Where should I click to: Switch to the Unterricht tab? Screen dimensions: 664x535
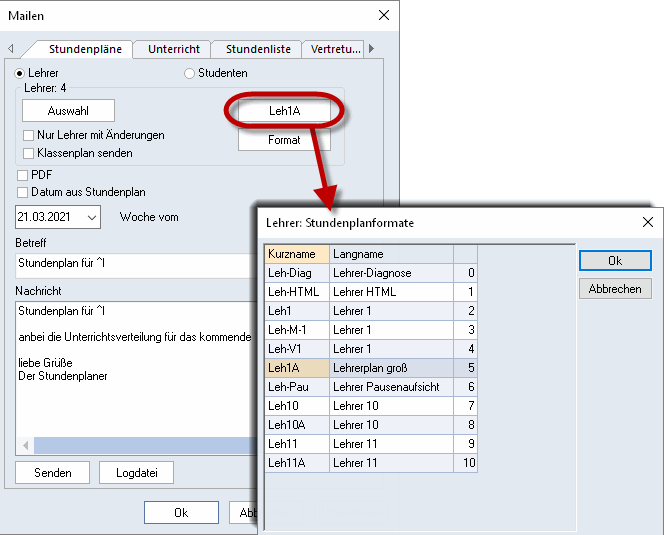point(174,49)
